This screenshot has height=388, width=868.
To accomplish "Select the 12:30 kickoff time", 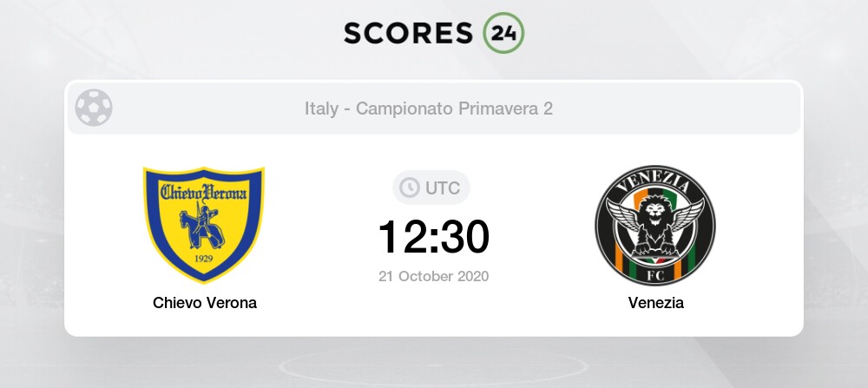I will 433,237.
